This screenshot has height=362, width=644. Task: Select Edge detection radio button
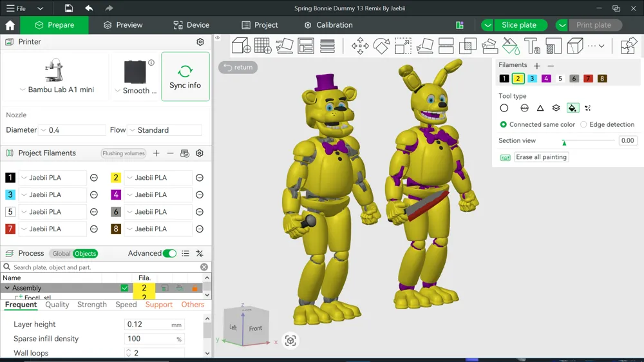coord(583,124)
